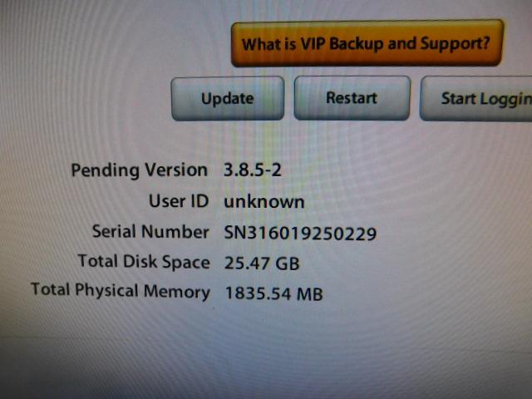Select the Total Disk Space label

tap(144, 262)
